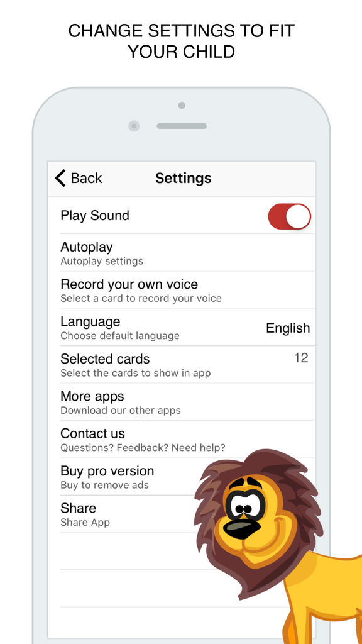The width and height of the screenshot is (362, 644).
Task: Click the phone speaker grille
Action: pyautogui.click(x=182, y=126)
